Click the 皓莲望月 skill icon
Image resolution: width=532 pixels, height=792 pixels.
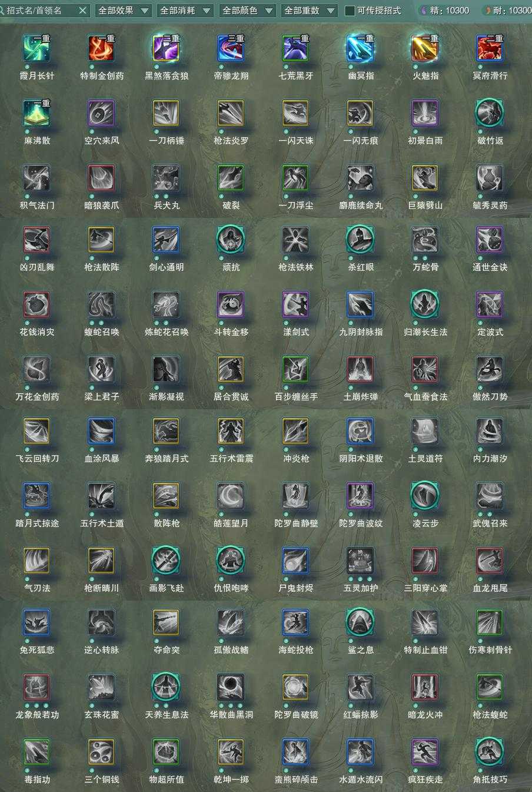pos(231,496)
